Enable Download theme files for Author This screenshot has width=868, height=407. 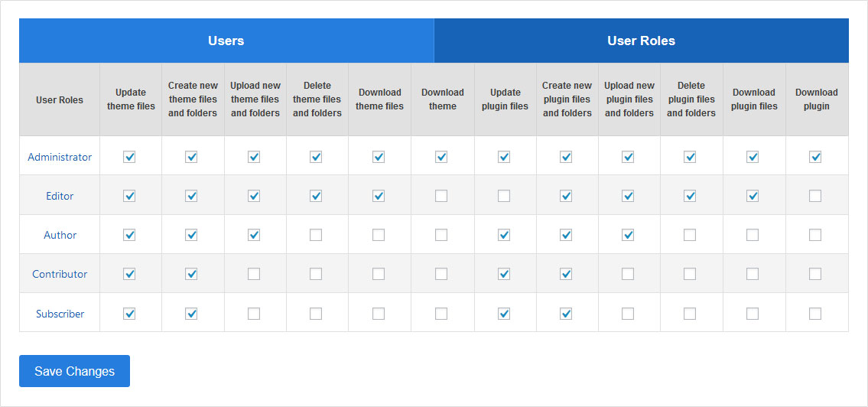[379, 235]
